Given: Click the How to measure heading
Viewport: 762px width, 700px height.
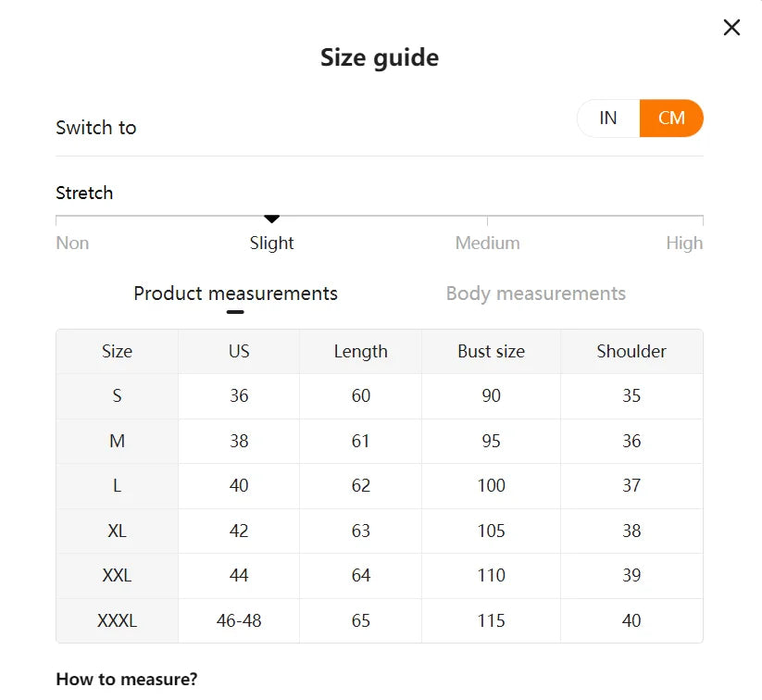Looking at the screenshot, I should [126, 679].
